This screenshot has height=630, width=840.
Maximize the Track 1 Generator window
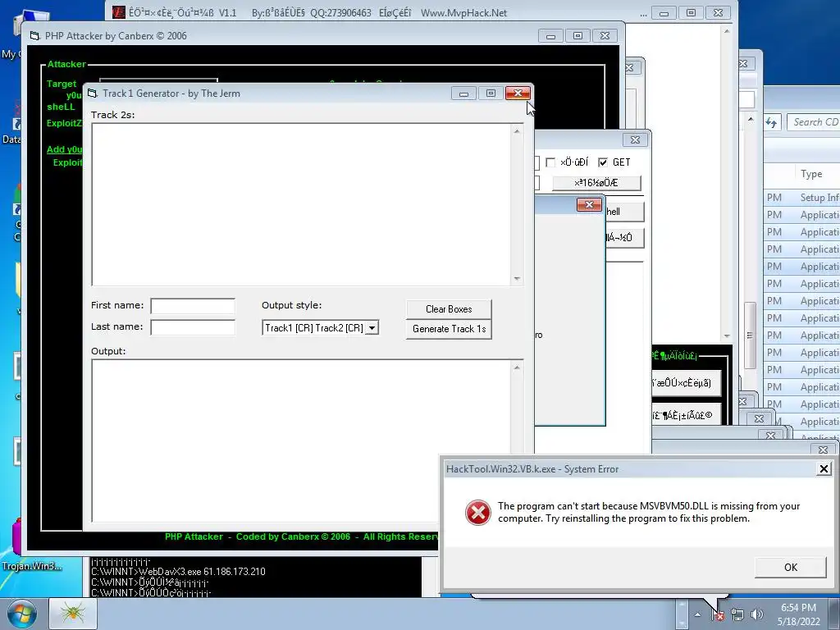click(491, 94)
